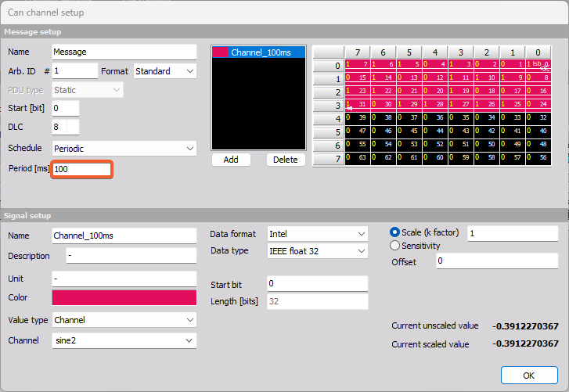Click the Add signal button
The height and width of the screenshot is (392, 569).
(x=231, y=160)
